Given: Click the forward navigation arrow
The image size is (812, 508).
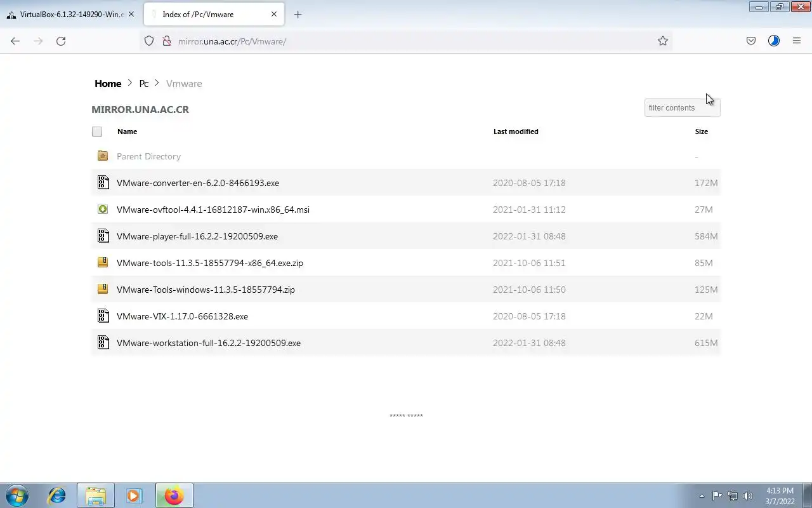Looking at the screenshot, I should [38, 41].
